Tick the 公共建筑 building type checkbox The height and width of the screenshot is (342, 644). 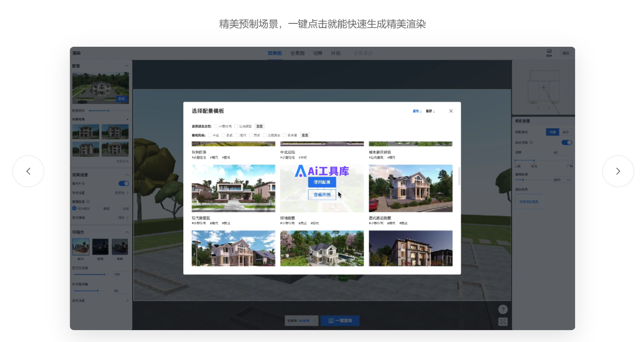[236, 126]
